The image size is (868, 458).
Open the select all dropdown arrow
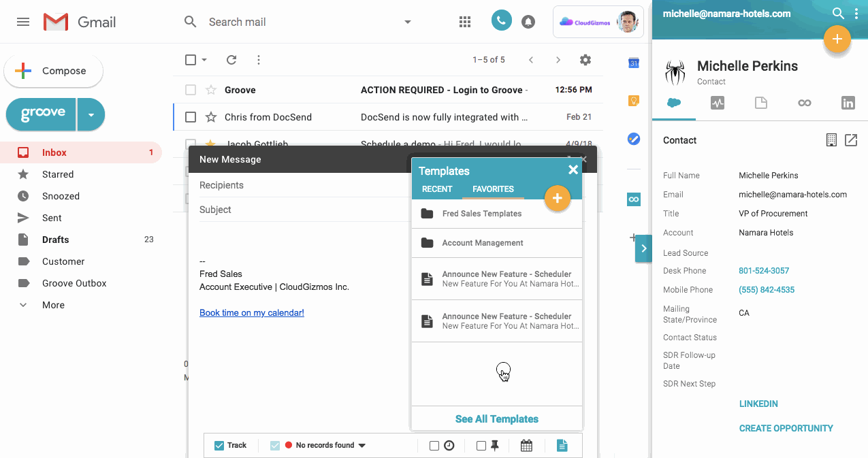coord(204,60)
